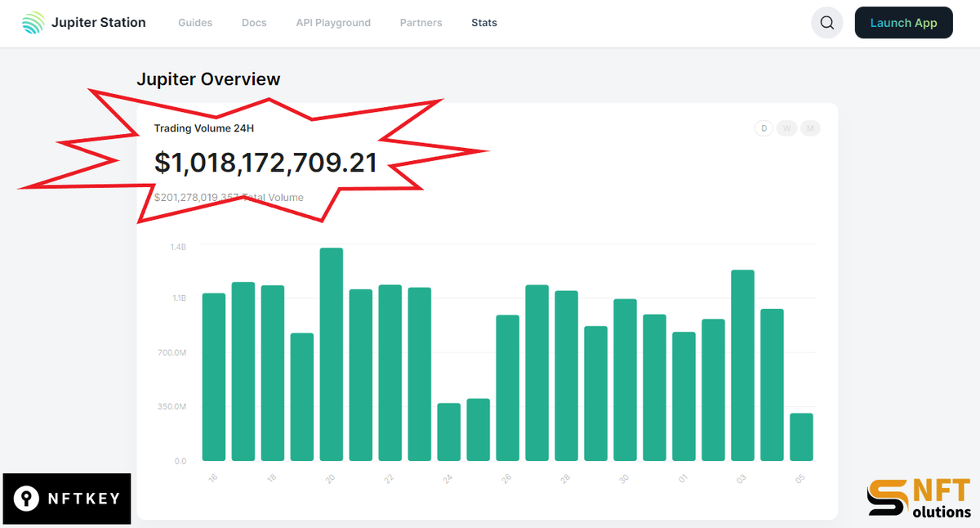This screenshot has height=528, width=980.
Task: Click the 'Total Volume' caption text
Action: coord(273,197)
